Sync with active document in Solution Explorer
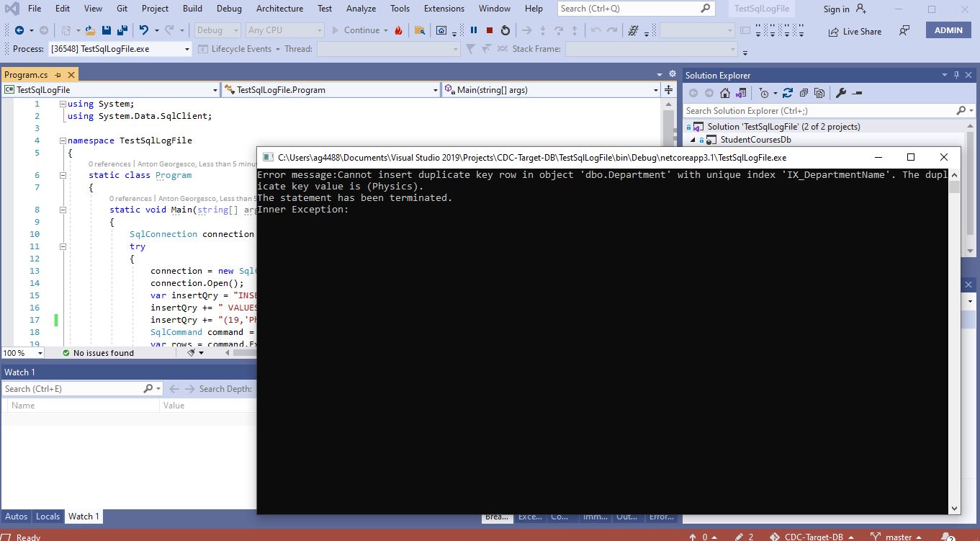Screen dimensions: 980x541 pos(787,93)
